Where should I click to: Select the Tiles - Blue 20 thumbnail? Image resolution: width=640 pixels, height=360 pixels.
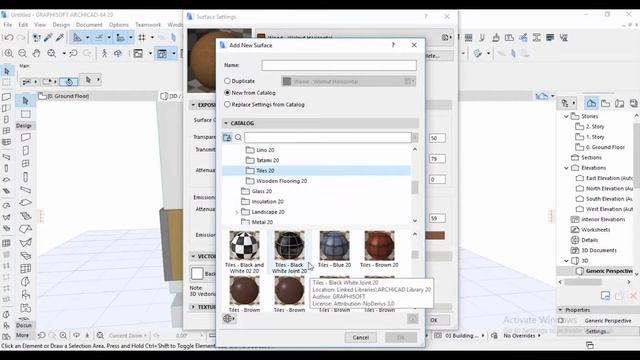334,249
